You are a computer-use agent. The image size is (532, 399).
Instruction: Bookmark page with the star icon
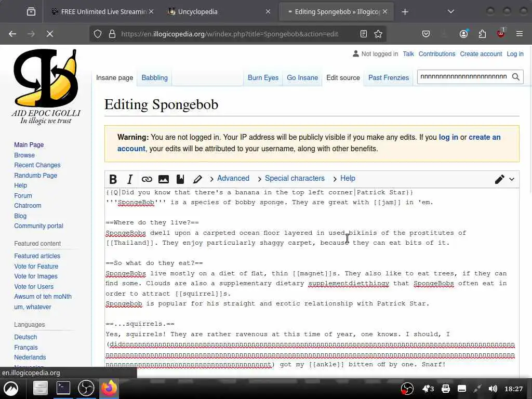pos(378,34)
